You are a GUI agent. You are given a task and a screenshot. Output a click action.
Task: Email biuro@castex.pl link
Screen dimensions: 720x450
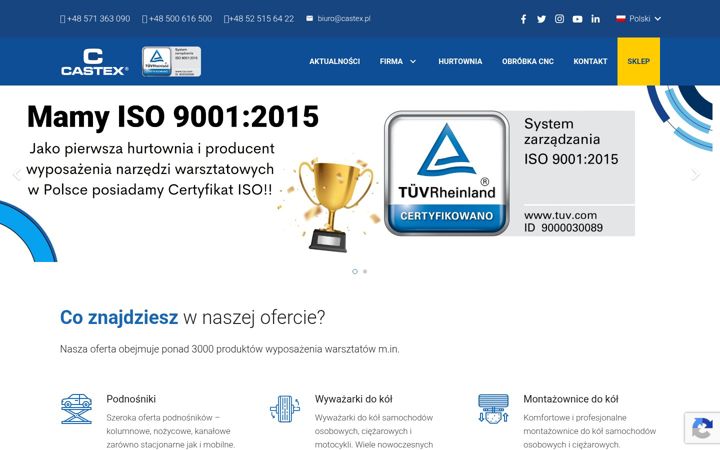coord(344,19)
